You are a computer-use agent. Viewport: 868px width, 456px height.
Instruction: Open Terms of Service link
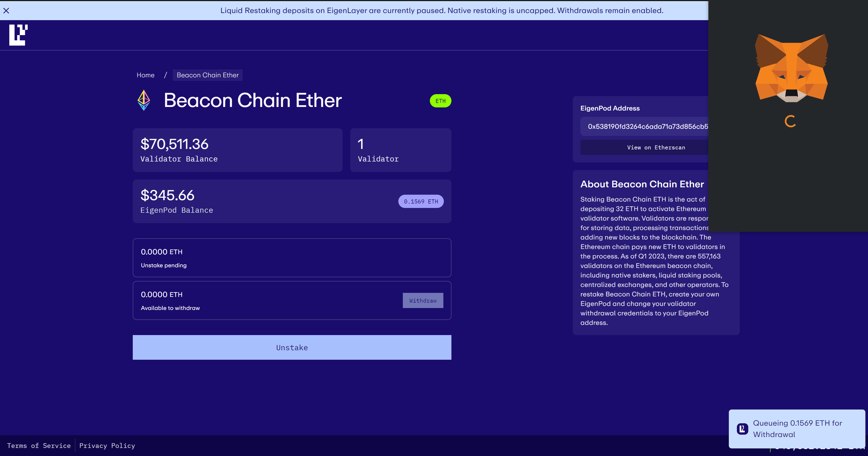coord(39,446)
